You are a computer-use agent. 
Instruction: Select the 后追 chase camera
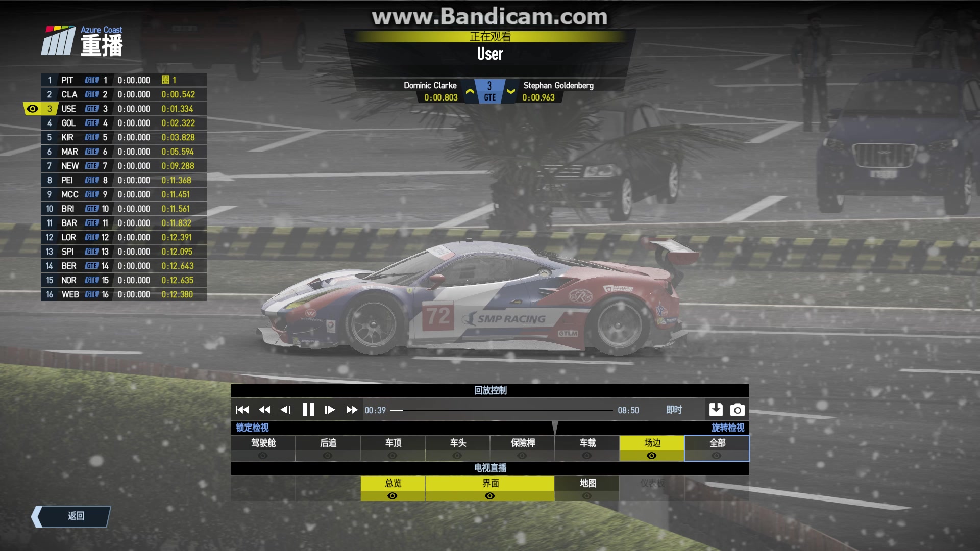click(328, 448)
